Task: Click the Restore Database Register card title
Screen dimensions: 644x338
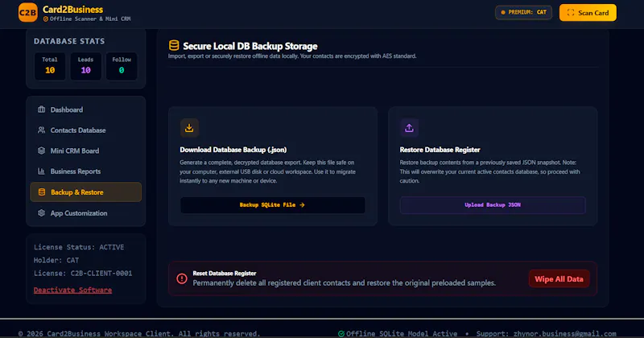Action: pos(440,150)
